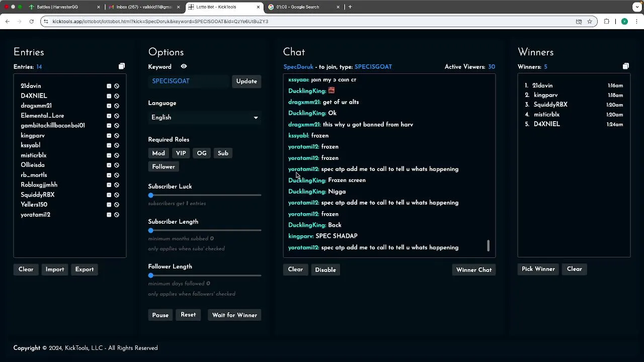Remove kingparv entry with the minus icon
This screenshot has width=644, height=362.
(x=109, y=136)
